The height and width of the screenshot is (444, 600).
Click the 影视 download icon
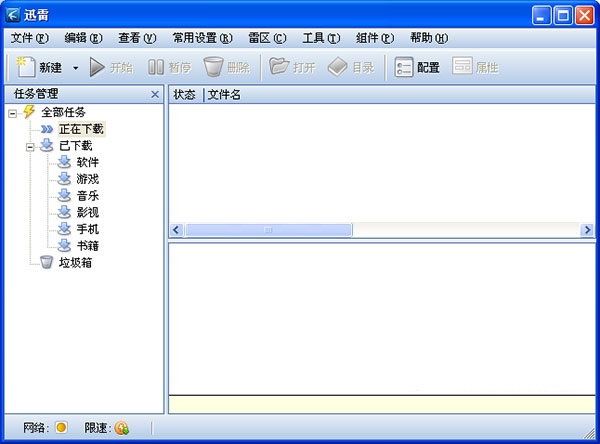[64, 212]
